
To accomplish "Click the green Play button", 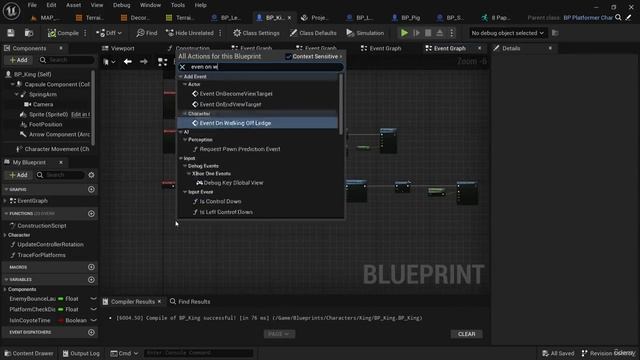I will tap(404, 33).
